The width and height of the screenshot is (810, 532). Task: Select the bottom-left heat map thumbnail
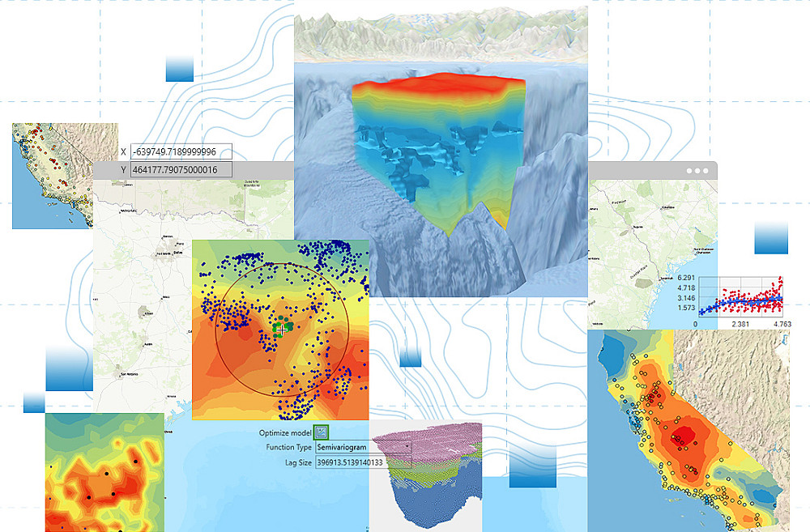(x=104, y=472)
